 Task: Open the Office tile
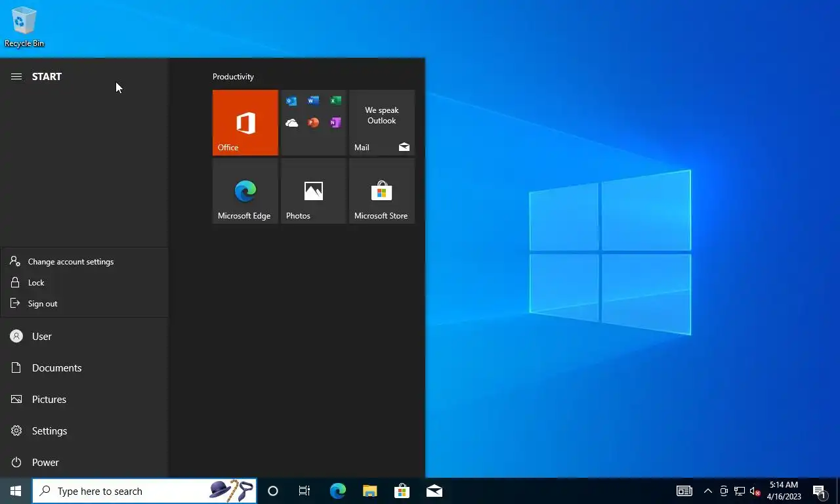(245, 123)
